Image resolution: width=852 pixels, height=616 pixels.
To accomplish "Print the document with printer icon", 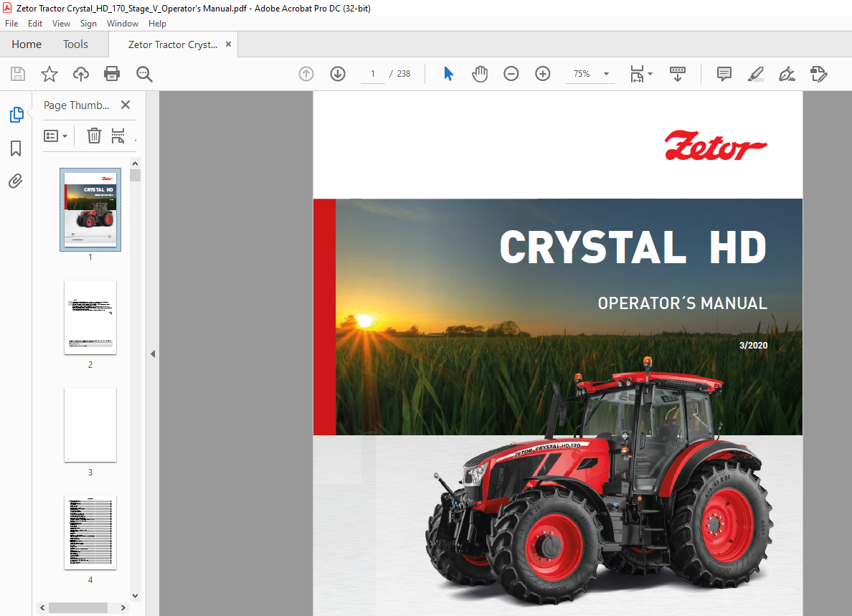I will tap(112, 74).
